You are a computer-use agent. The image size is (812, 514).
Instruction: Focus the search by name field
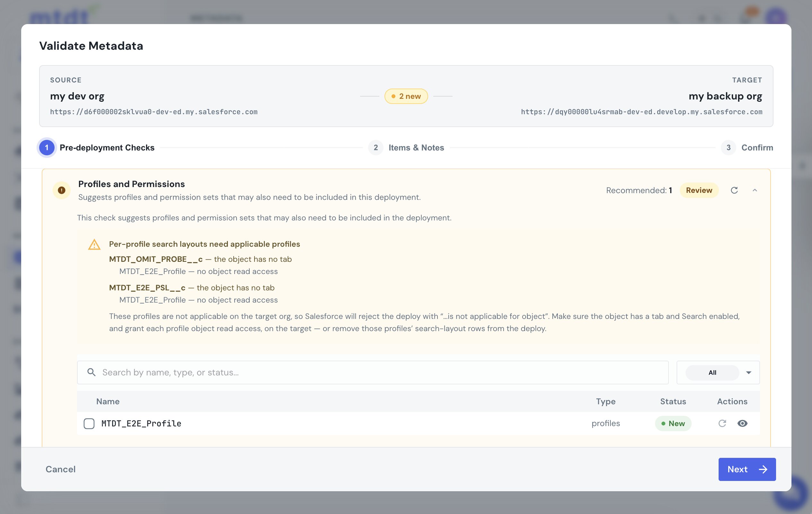373,373
